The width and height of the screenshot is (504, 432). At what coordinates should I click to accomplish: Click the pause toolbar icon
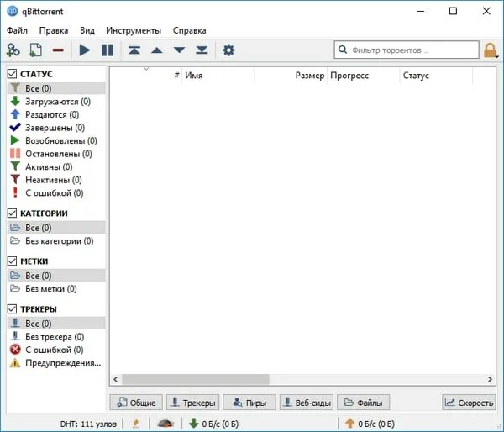click(x=108, y=50)
